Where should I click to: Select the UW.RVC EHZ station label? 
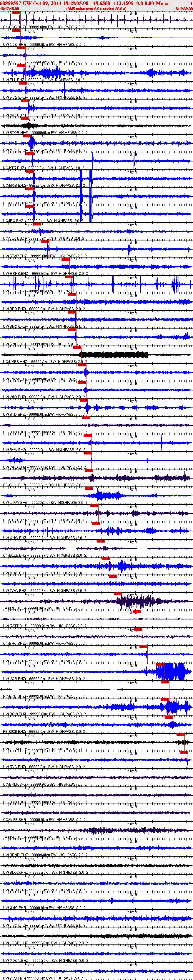tap(44, 767)
